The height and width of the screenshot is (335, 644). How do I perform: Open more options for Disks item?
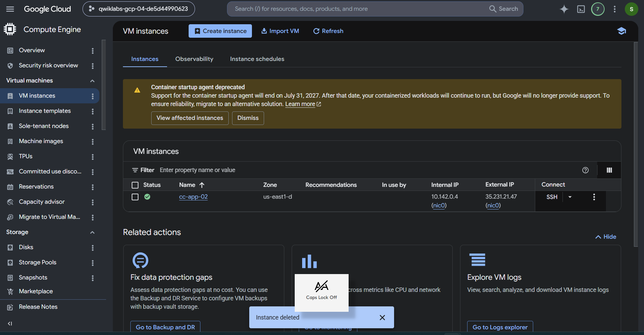(x=93, y=247)
